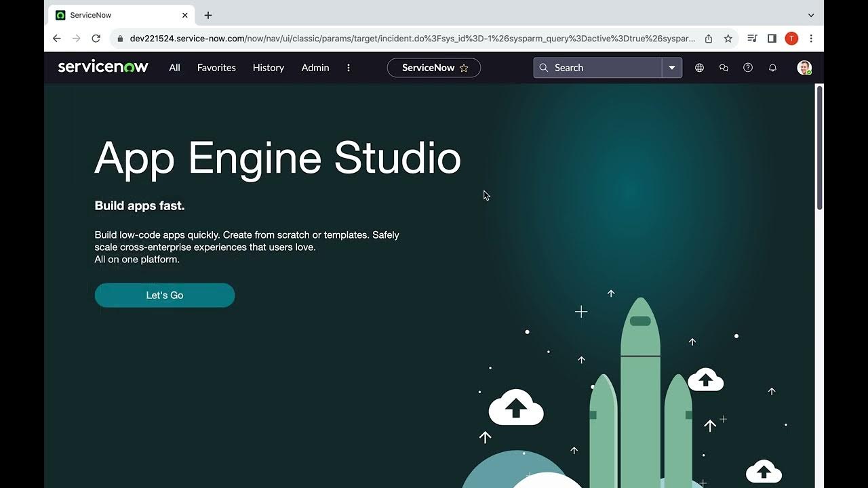The image size is (868, 488).
Task: Expand the tab search chevron in Chrome
Action: [811, 15]
